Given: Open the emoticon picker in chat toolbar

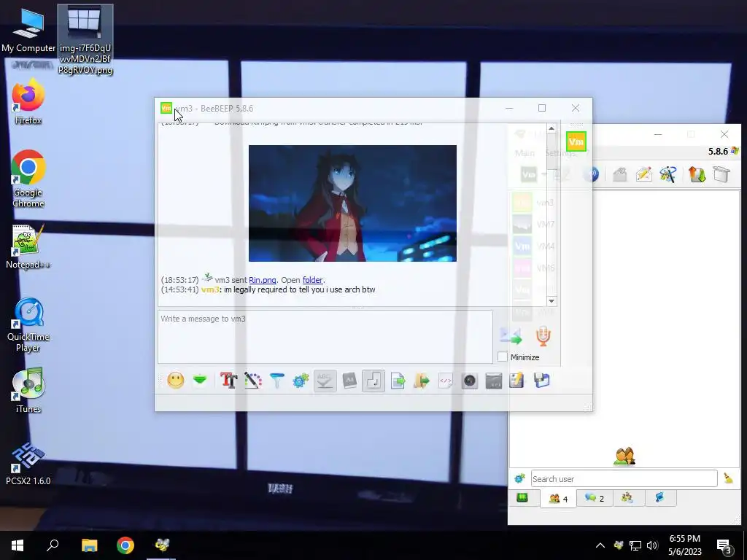Looking at the screenshot, I should tap(175, 381).
